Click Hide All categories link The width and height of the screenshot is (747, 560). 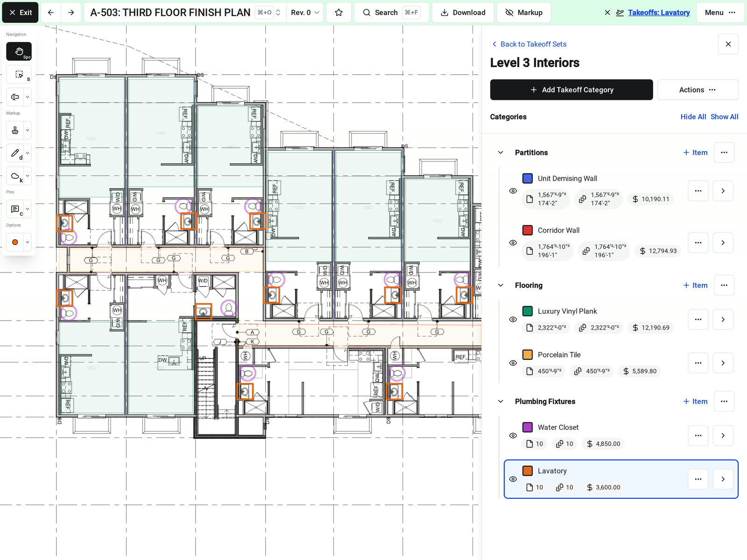pos(693,117)
